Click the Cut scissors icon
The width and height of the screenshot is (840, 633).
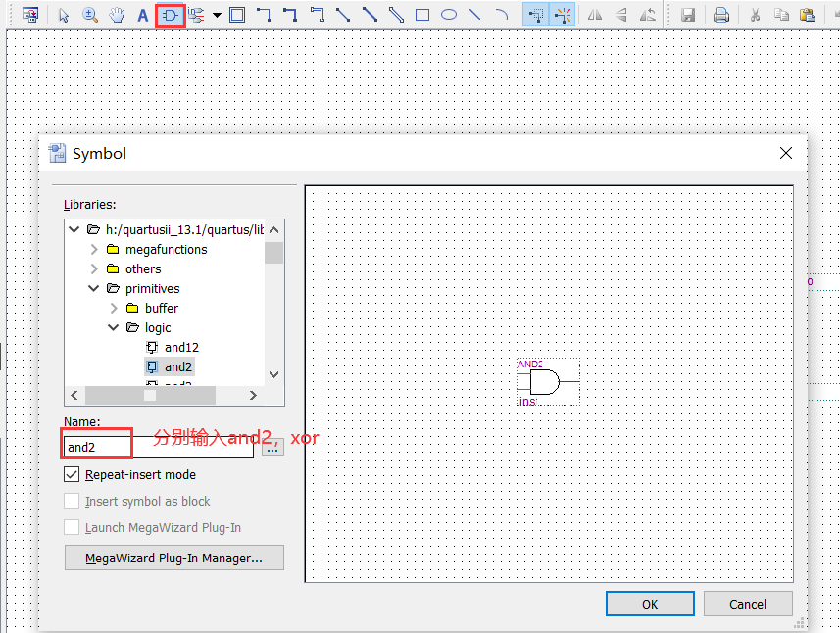pos(755,15)
